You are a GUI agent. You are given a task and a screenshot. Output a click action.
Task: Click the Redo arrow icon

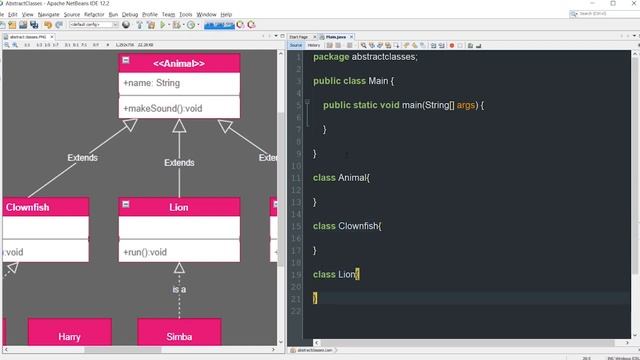coord(59,25)
